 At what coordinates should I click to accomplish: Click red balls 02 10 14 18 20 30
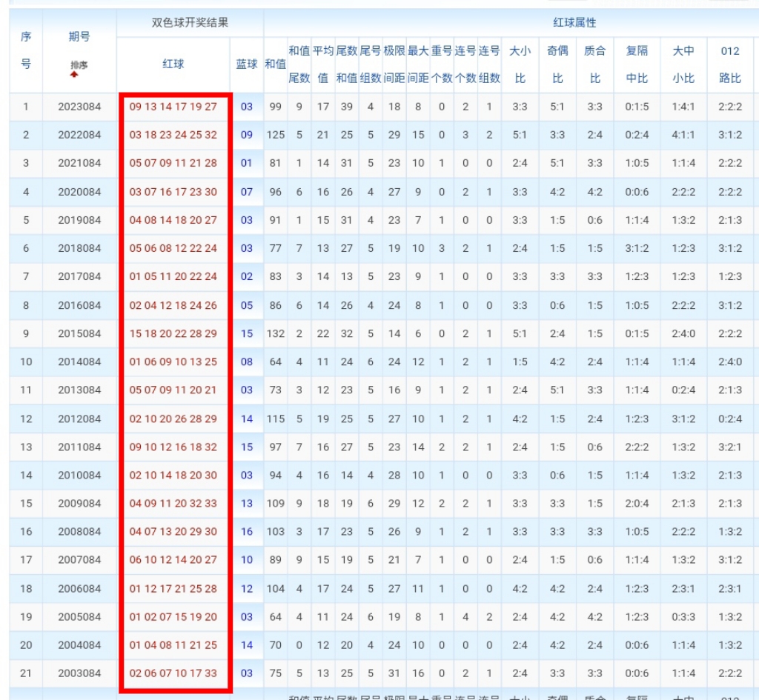click(x=173, y=475)
